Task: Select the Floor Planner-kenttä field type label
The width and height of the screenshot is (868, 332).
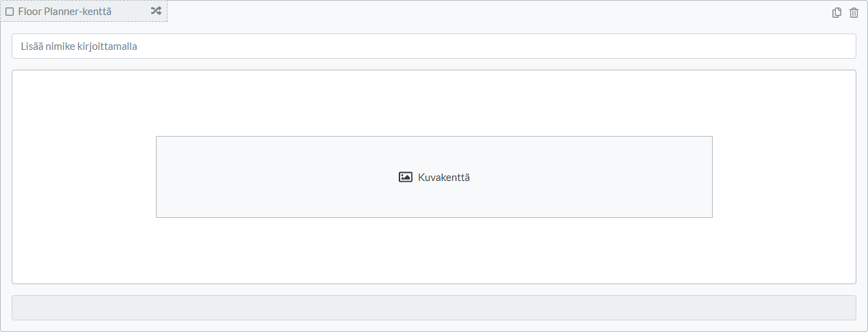Action: coord(65,12)
